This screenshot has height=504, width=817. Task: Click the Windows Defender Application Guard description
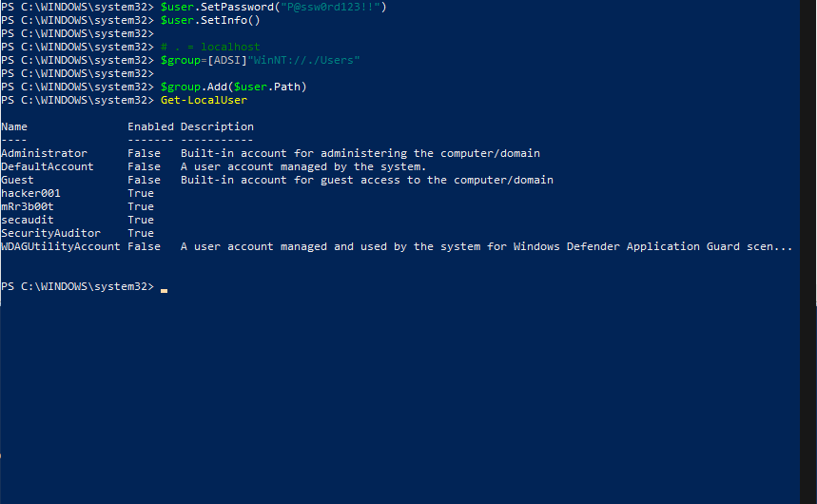(x=486, y=246)
